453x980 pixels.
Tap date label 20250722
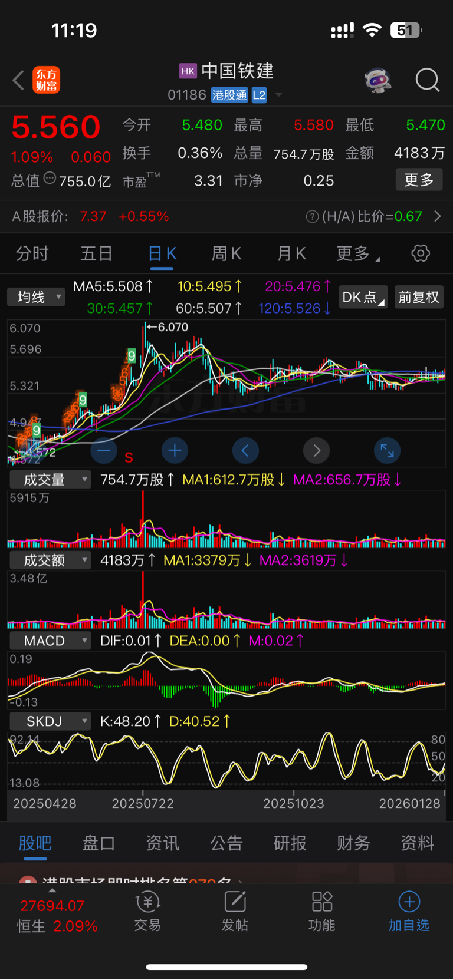(143, 803)
